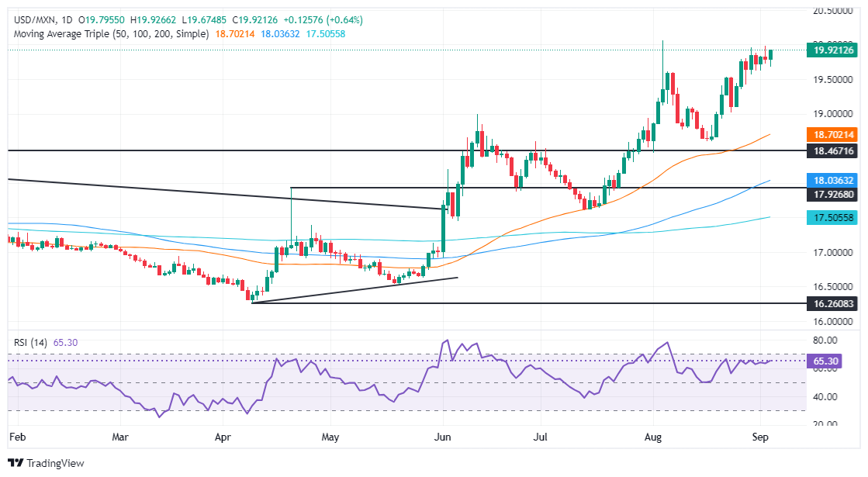Screen dimensions: 868x477
Task: Click the Sep label on time axis
Action: tap(760, 437)
